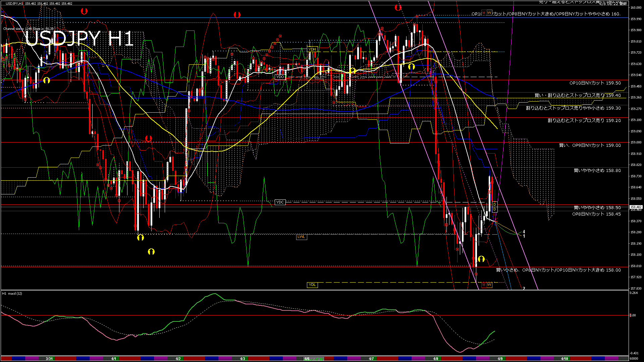Click the YDO yesterday-open label
The height and width of the screenshot is (362, 644).
[280, 77]
